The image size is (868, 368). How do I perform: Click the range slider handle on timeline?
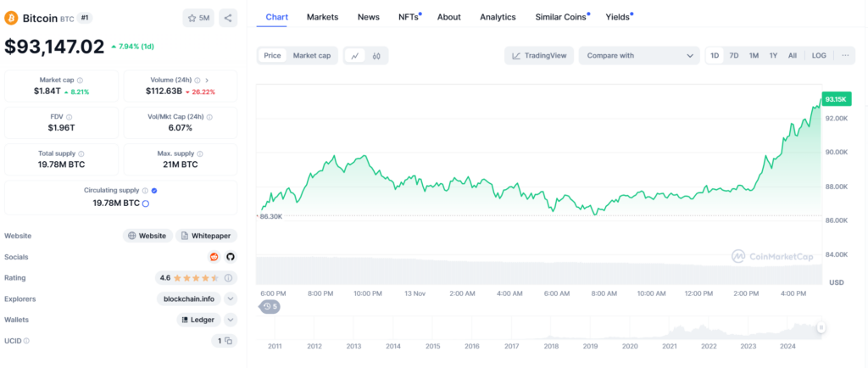coord(821,327)
